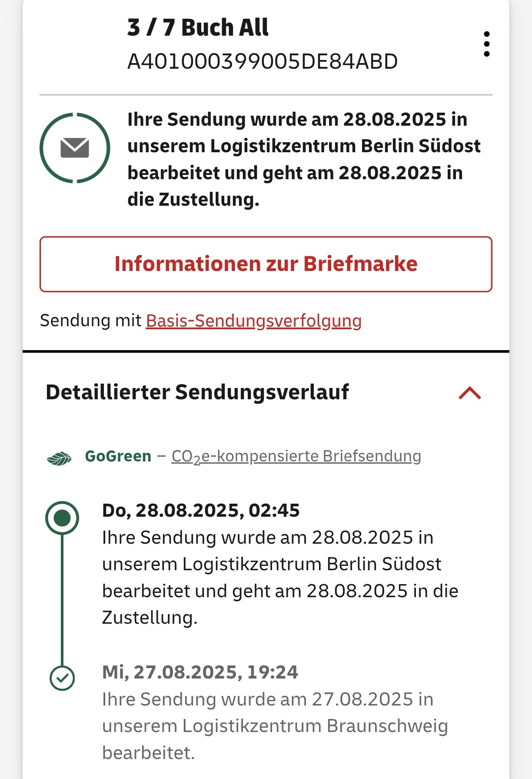Select the Do, 28.08.2025, 02:45 timestamp
The image size is (532, 779).
tap(201, 511)
